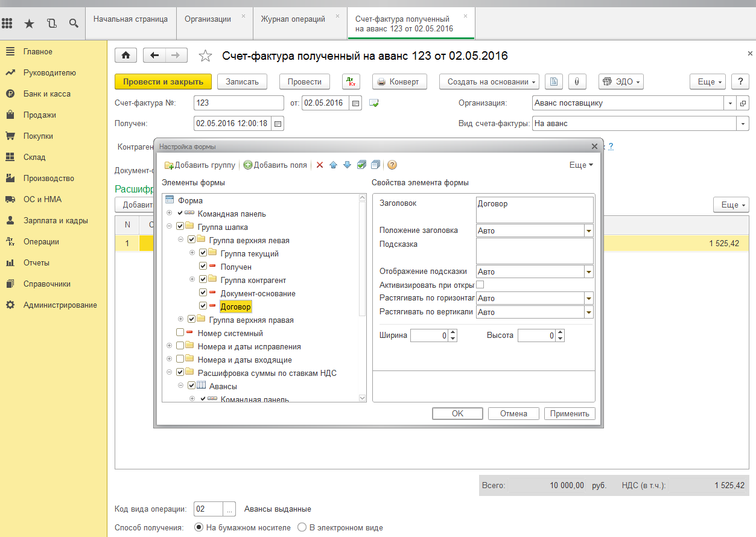The image size is (756, 537).
Task: Click the Применить button
Action: pos(570,413)
